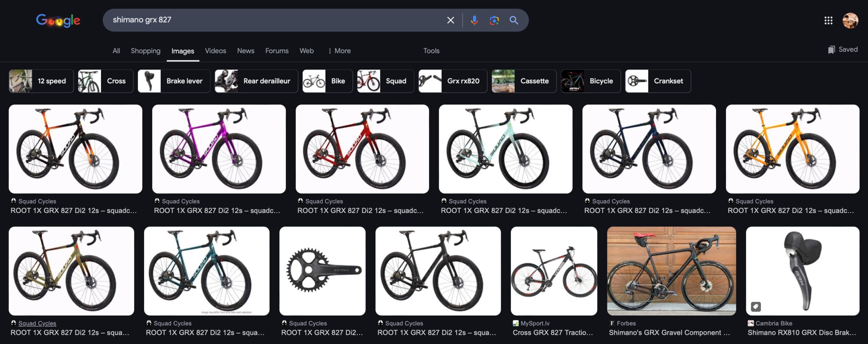The image size is (868, 344).
Task: Activate voice search with the microphone icon
Action: tap(474, 20)
